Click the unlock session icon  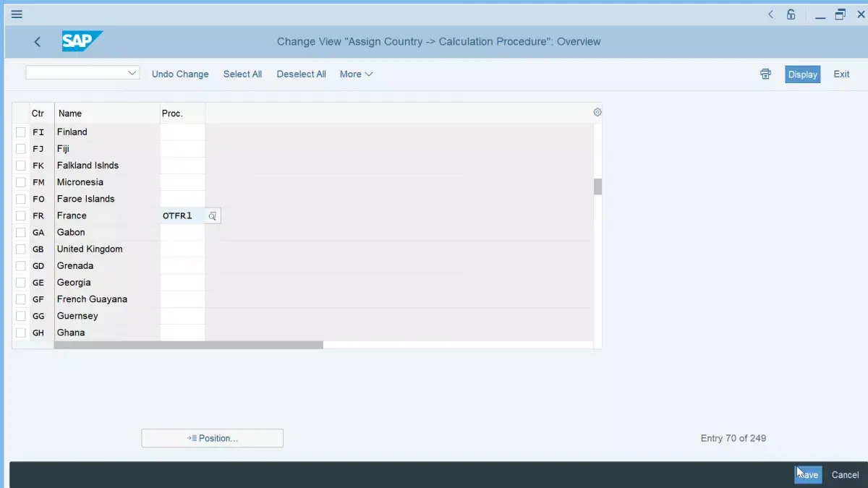791,14
